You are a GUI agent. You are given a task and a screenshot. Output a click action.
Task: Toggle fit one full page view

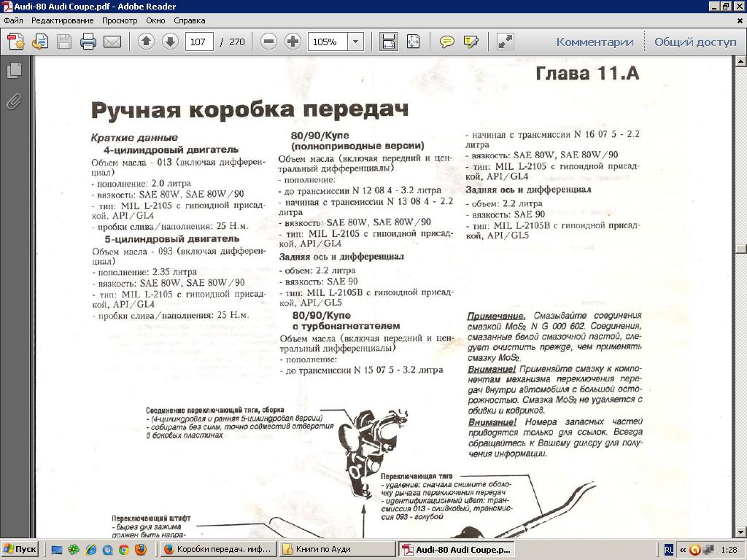click(x=413, y=42)
